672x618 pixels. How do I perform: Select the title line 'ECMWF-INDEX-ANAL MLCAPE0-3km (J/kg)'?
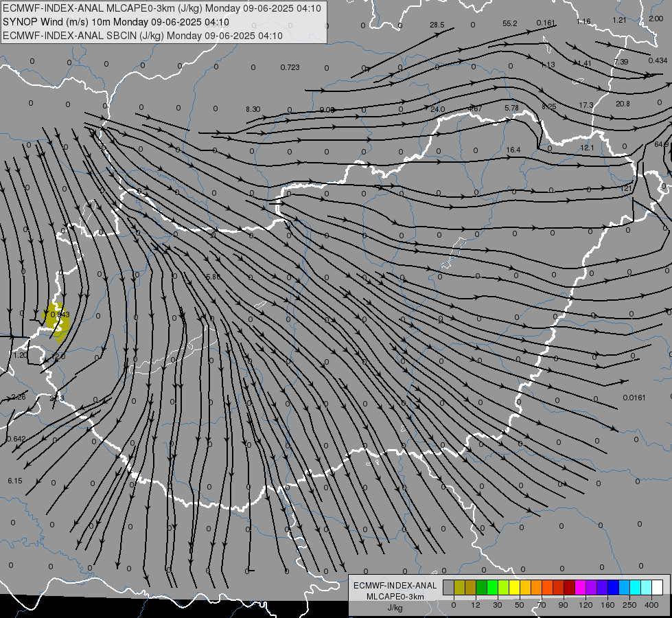162,8
